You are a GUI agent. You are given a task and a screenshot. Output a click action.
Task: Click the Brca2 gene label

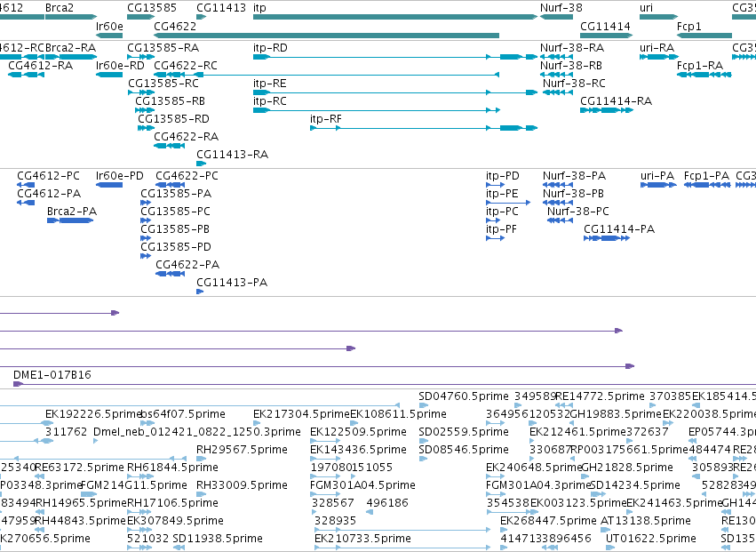pos(59,8)
